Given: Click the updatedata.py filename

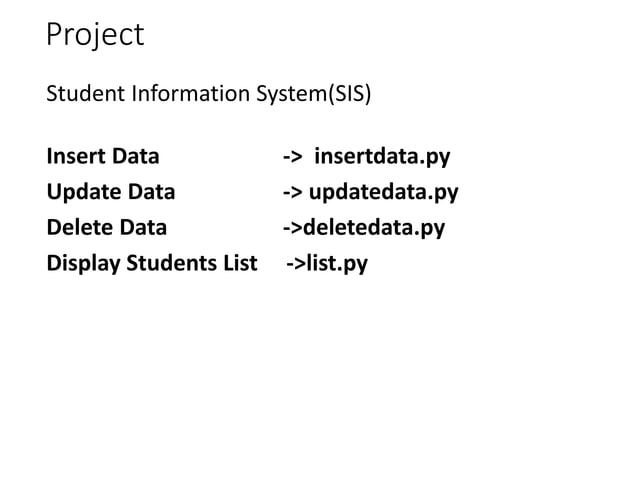Looking at the screenshot, I should pos(383,193).
